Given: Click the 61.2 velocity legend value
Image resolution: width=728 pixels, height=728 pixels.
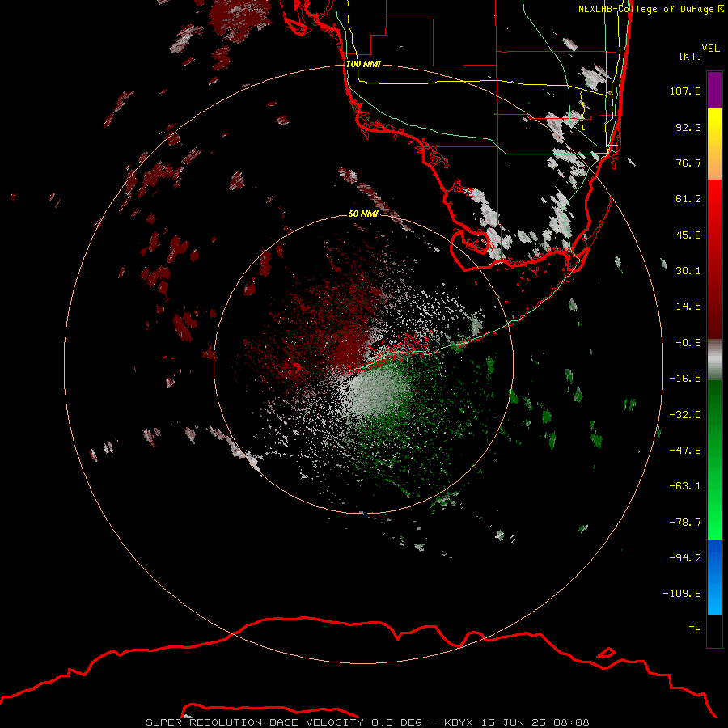Looking at the screenshot, I should click(x=688, y=199).
